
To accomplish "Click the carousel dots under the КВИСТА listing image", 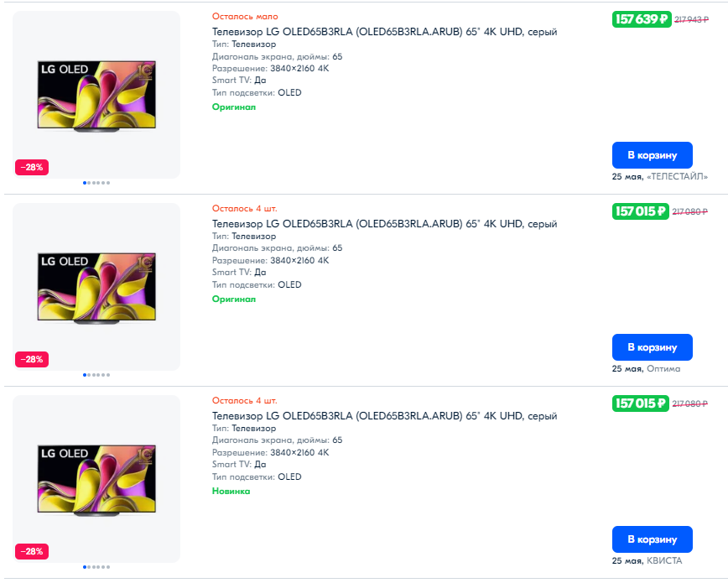I will (96, 567).
